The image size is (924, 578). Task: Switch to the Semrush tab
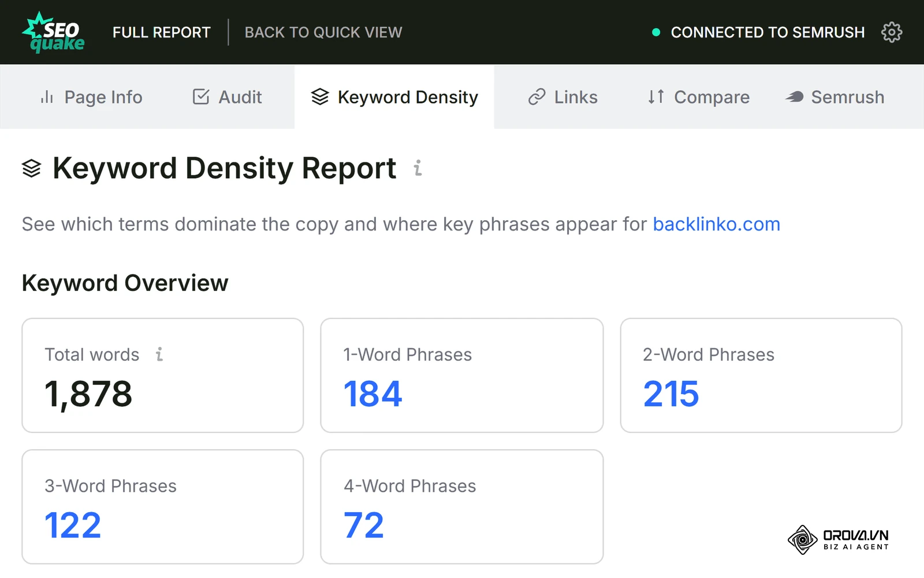click(835, 97)
